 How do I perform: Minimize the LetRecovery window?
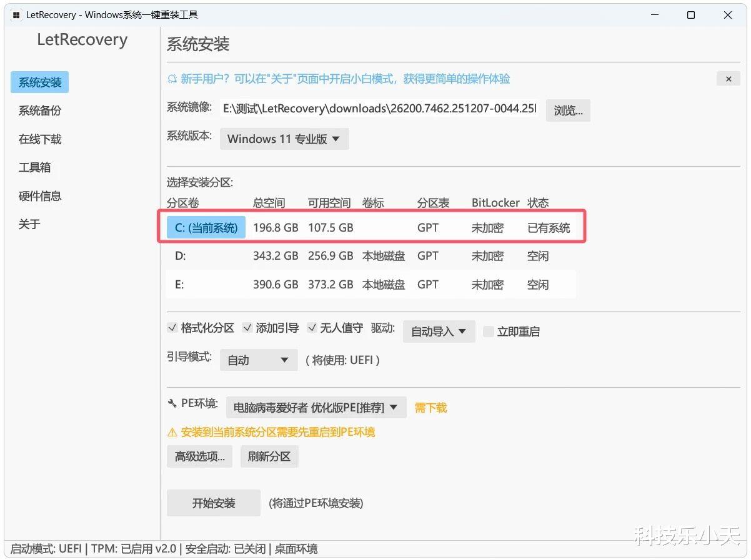(x=655, y=15)
